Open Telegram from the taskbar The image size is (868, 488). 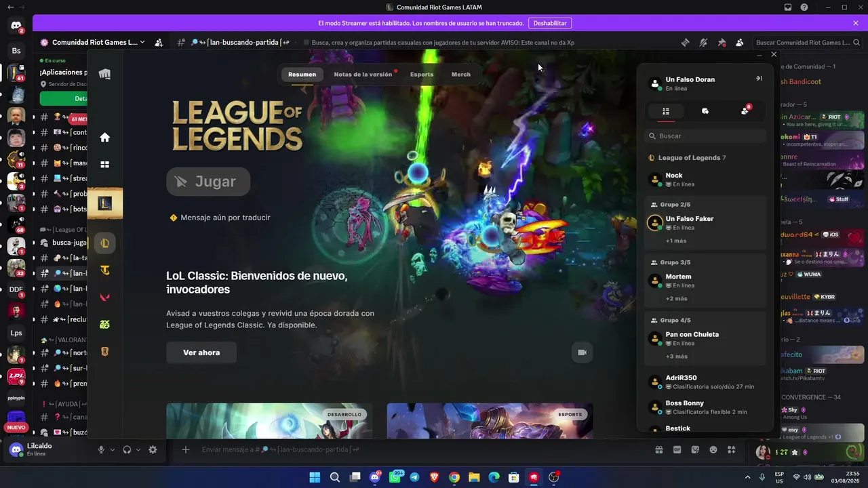pos(414,477)
